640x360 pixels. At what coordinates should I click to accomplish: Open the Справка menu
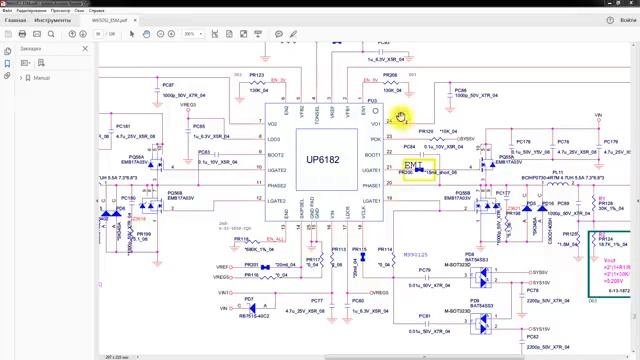click(96, 11)
